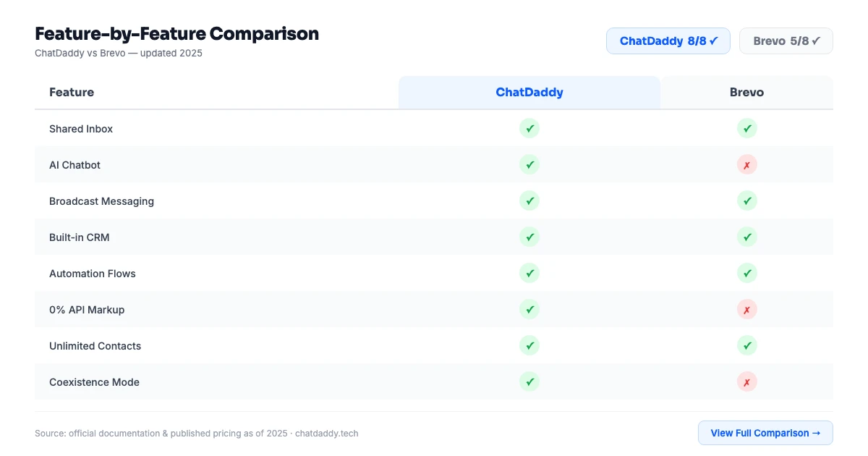Select the Brevo 5/8 score badge
This screenshot has height=456, width=868.
point(786,41)
